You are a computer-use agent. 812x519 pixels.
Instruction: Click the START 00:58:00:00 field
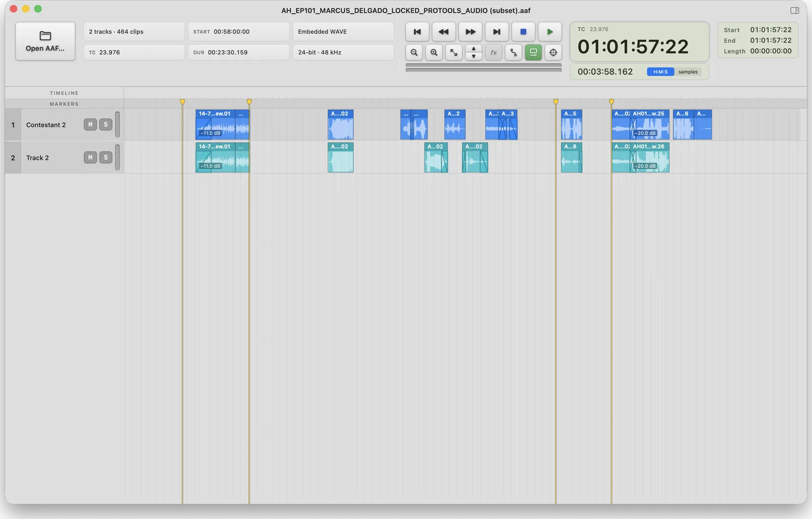(x=239, y=31)
